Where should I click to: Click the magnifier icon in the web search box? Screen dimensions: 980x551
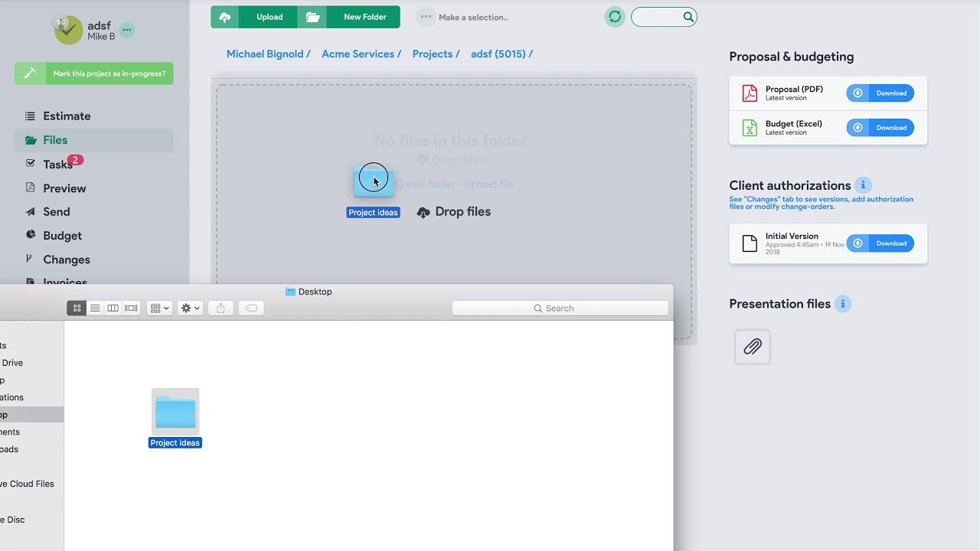[x=688, y=17]
